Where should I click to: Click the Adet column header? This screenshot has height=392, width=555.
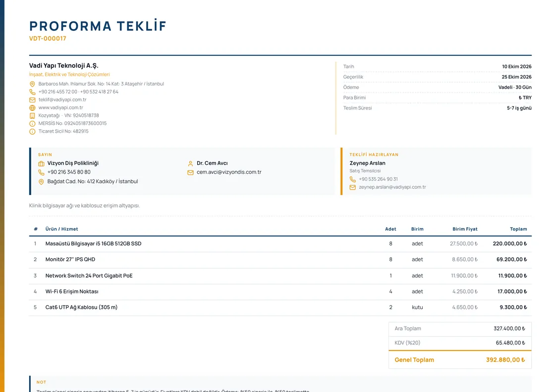(390, 229)
